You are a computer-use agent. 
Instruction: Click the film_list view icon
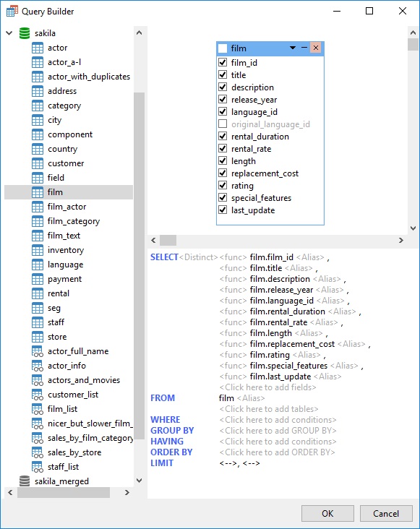point(38,409)
